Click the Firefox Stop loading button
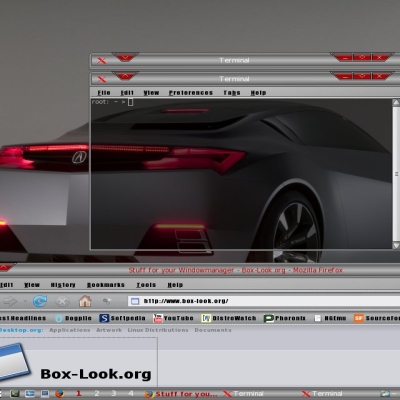The width and height of the screenshot is (400, 400). 62,301
